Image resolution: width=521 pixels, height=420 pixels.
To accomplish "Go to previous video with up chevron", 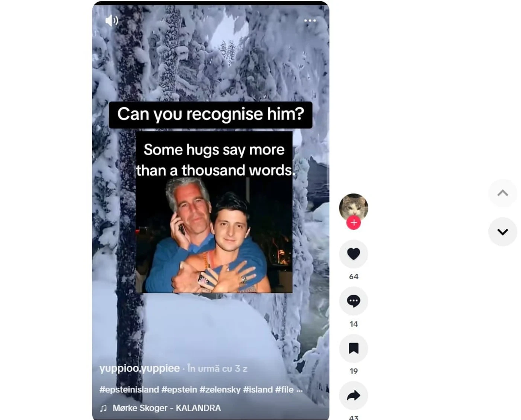I will [503, 193].
